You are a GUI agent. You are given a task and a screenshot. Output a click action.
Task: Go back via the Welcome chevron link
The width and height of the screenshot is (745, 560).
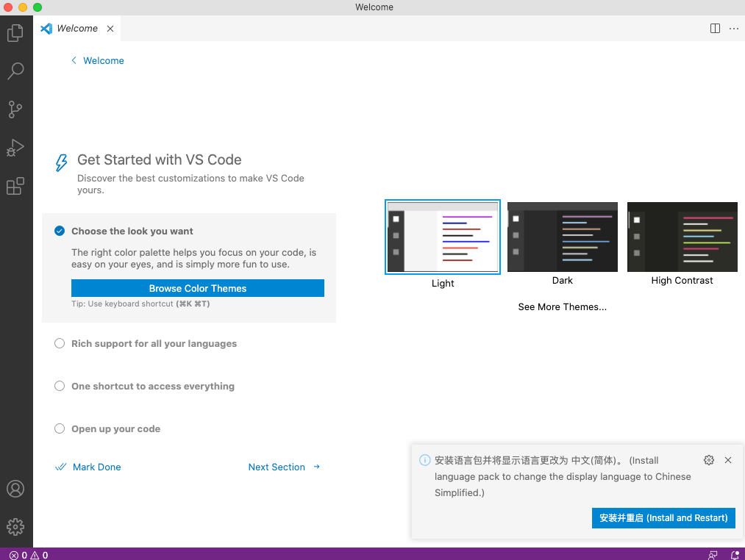[97, 61]
